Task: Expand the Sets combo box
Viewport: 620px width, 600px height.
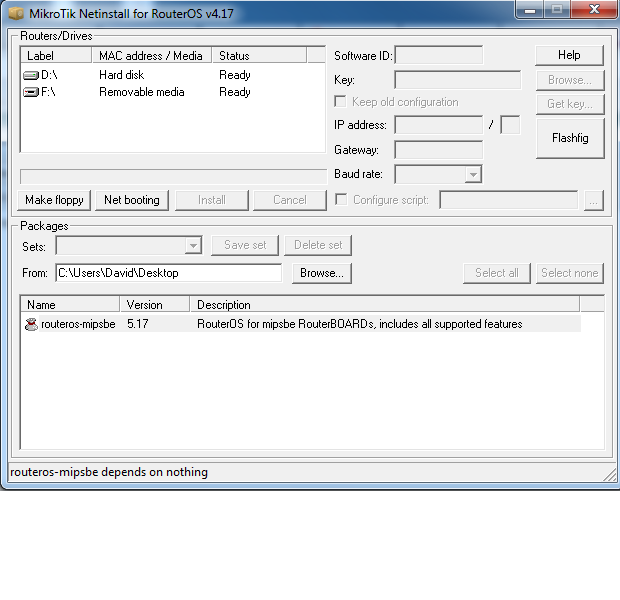Action: tap(193, 246)
